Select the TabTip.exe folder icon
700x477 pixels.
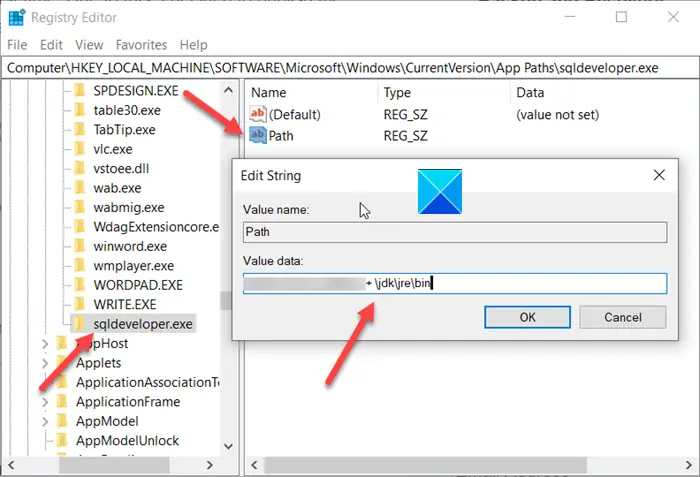coord(80,130)
